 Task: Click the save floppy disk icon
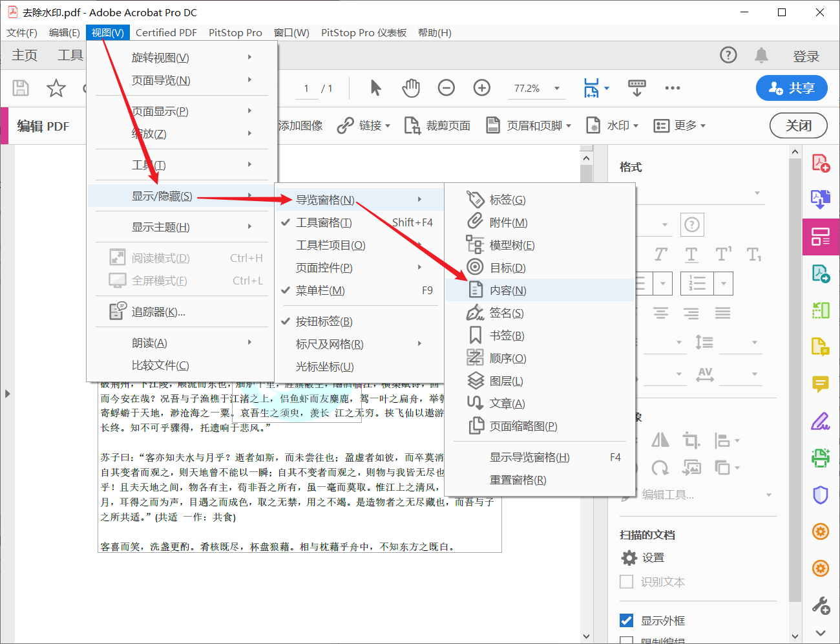point(21,88)
